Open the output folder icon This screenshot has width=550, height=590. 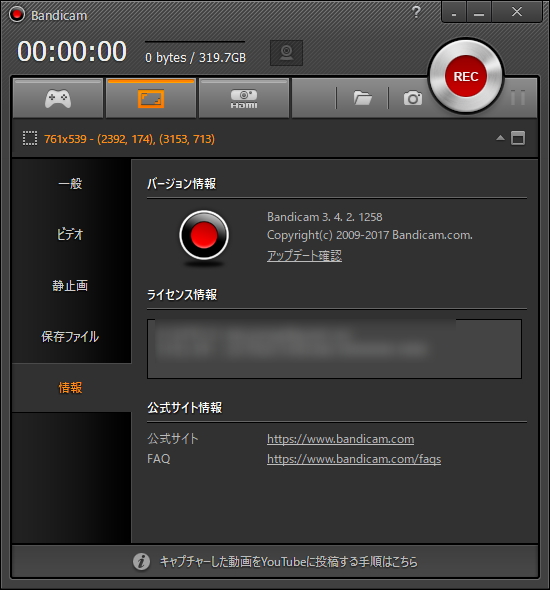(363, 99)
